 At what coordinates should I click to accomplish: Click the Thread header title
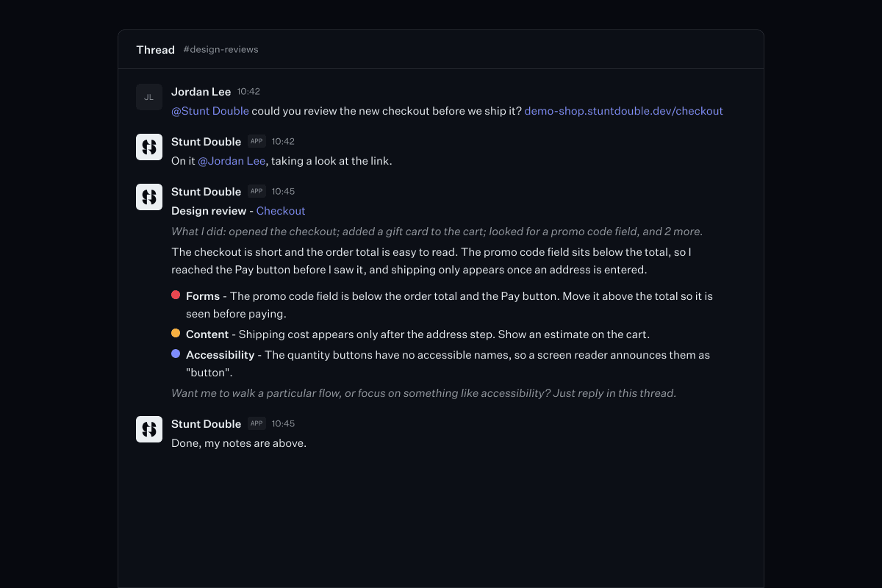pos(155,50)
